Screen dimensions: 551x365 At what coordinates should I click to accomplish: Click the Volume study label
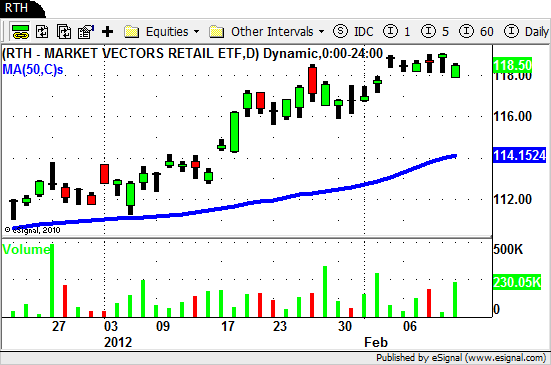[26, 249]
